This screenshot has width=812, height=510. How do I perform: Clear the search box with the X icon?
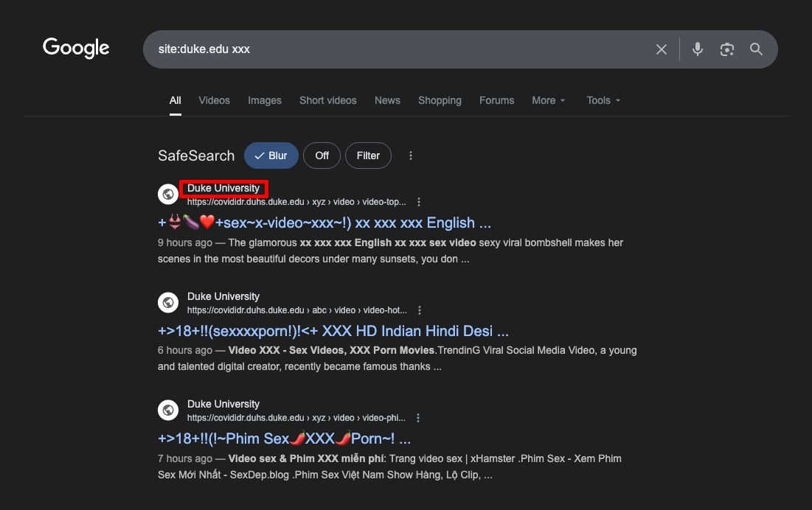(661, 49)
